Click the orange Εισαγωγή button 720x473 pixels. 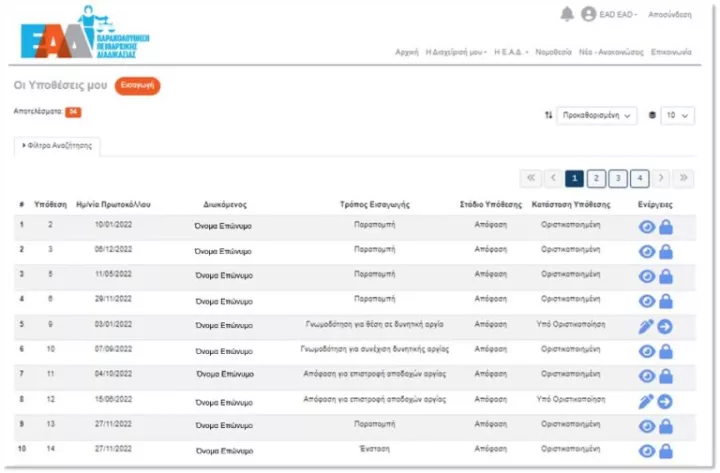tap(137, 87)
